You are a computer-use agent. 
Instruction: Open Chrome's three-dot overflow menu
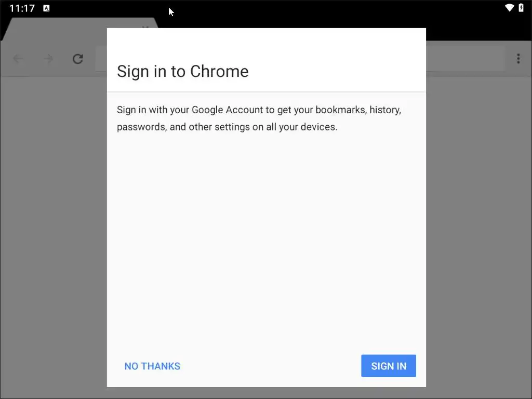tap(518, 59)
